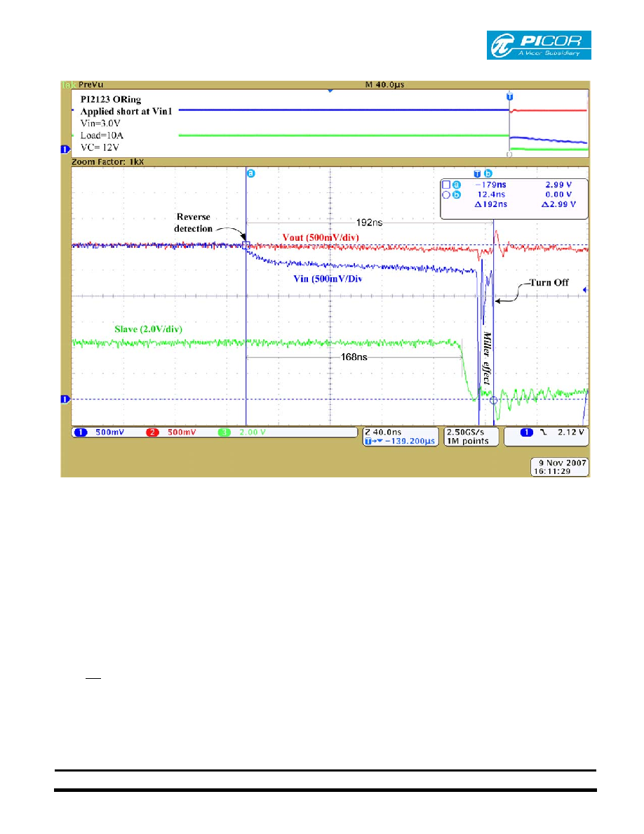
Task: Click the trigger level 2.12 V readout
Action: coord(570,432)
